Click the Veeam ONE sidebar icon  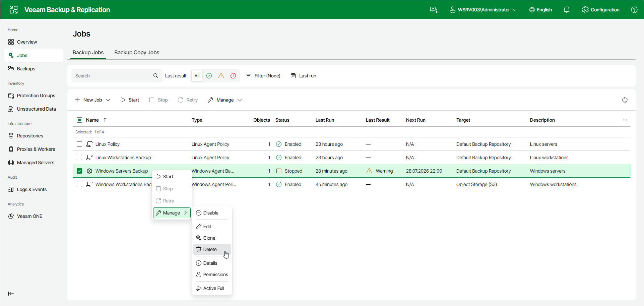(11, 216)
